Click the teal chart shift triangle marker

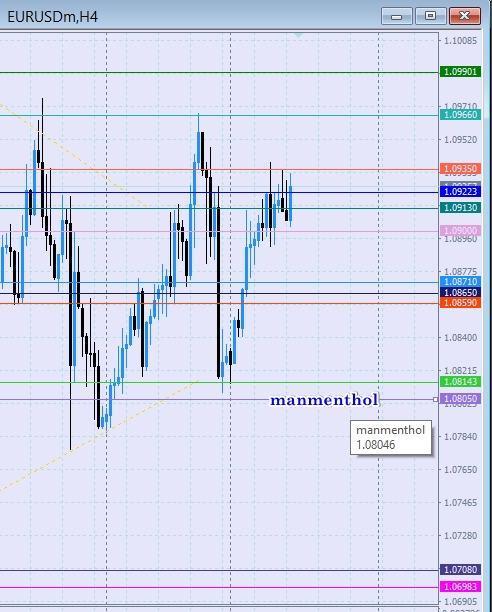pos(298,35)
